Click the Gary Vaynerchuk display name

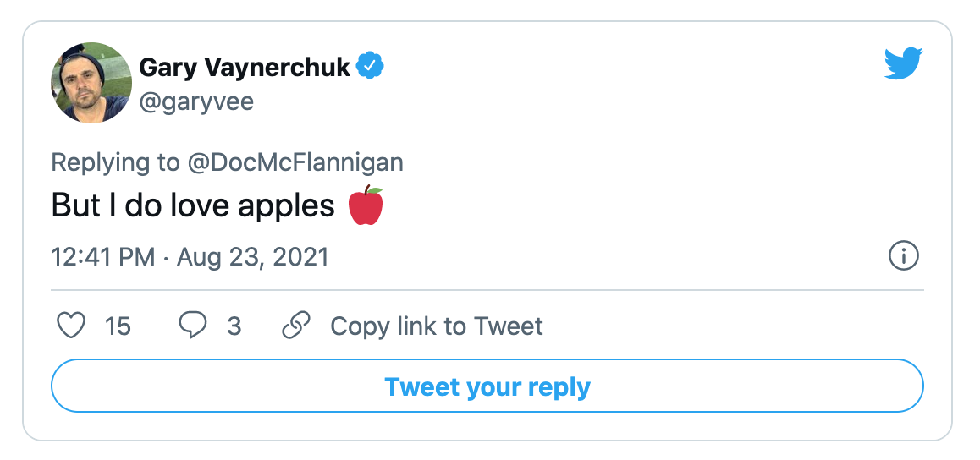point(244,67)
